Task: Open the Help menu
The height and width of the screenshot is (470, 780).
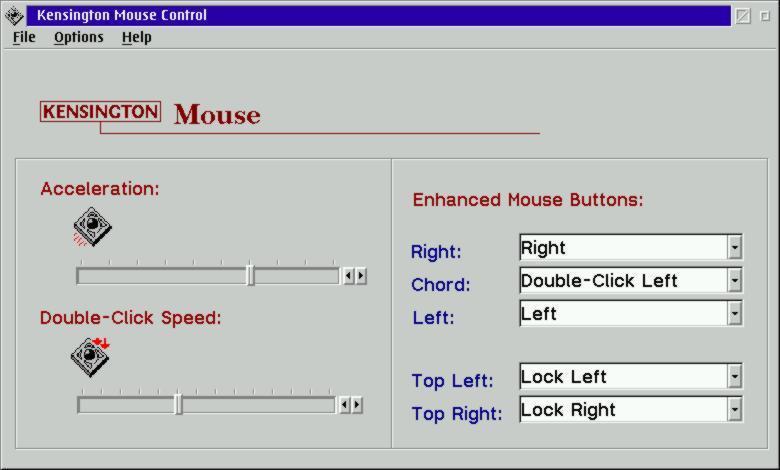Action: point(136,37)
